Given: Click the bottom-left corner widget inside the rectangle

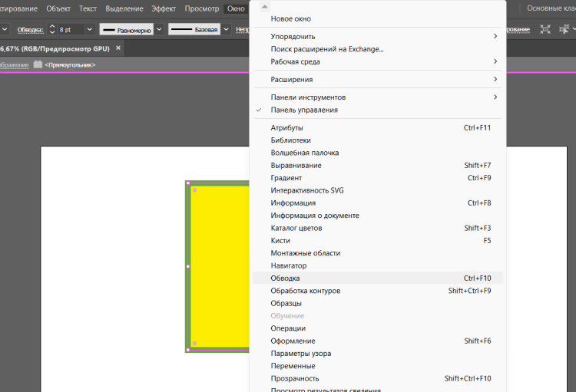Looking at the screenshot, I should (195, 343).
